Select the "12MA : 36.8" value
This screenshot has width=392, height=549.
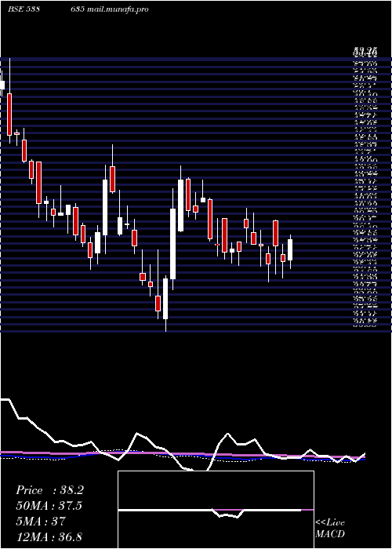49,536
